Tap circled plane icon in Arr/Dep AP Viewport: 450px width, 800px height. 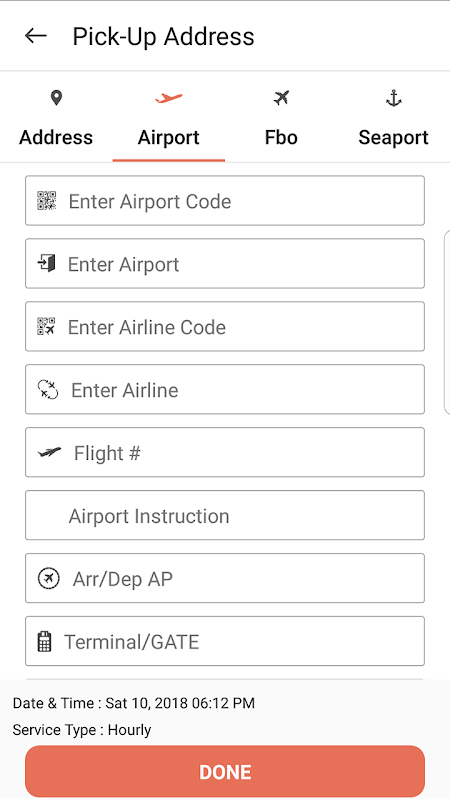tap(49, 579)
